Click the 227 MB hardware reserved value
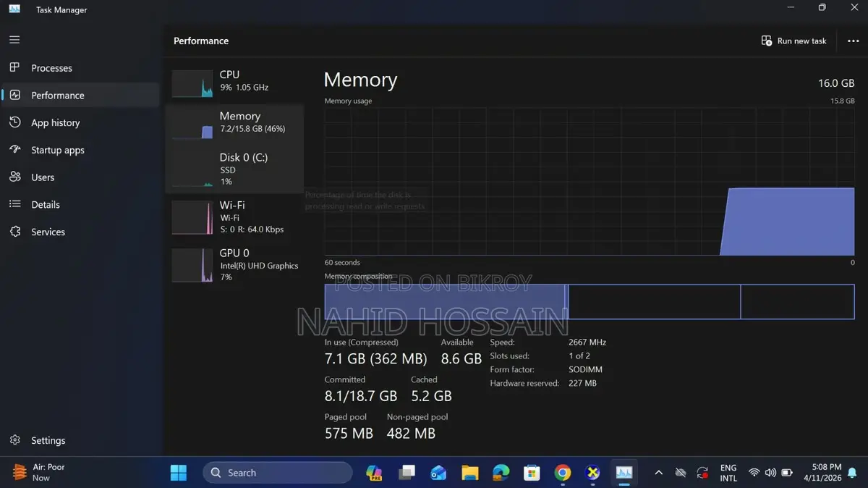 (x=583, y=383)
